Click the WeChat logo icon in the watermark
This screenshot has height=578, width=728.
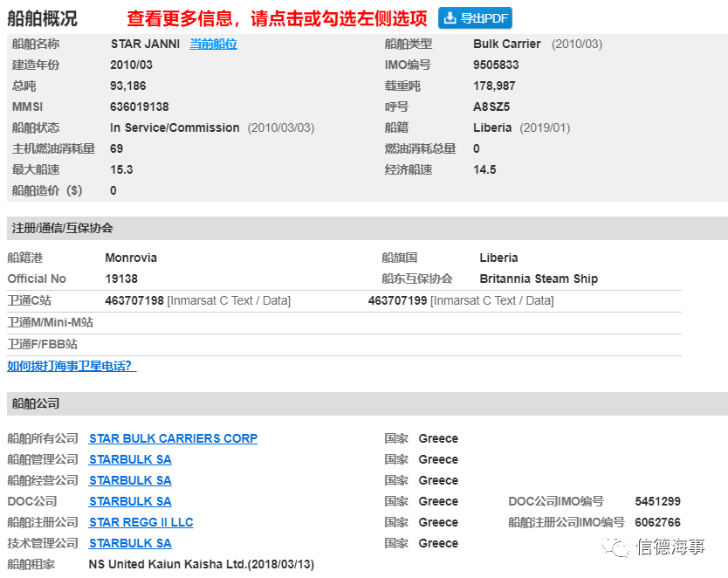(619, 547)
